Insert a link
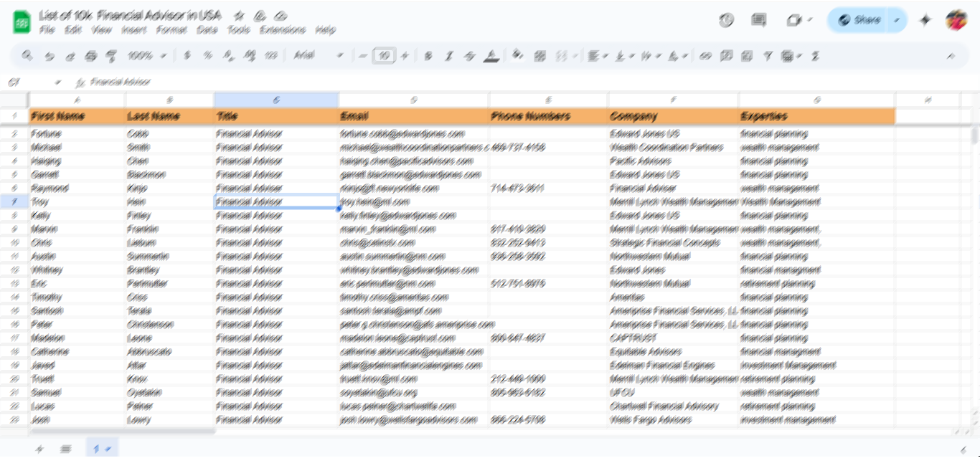 pyautogui.click(x=705, y=56)
